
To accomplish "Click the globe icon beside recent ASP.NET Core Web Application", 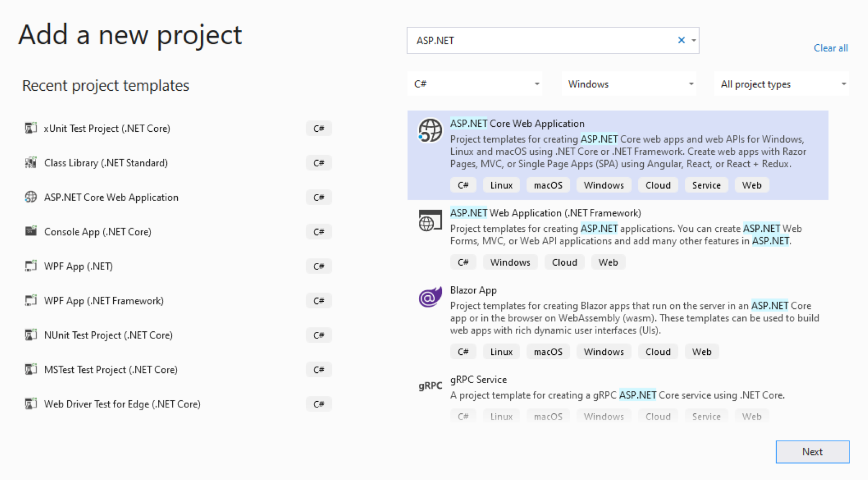I will tap(31, 197).
